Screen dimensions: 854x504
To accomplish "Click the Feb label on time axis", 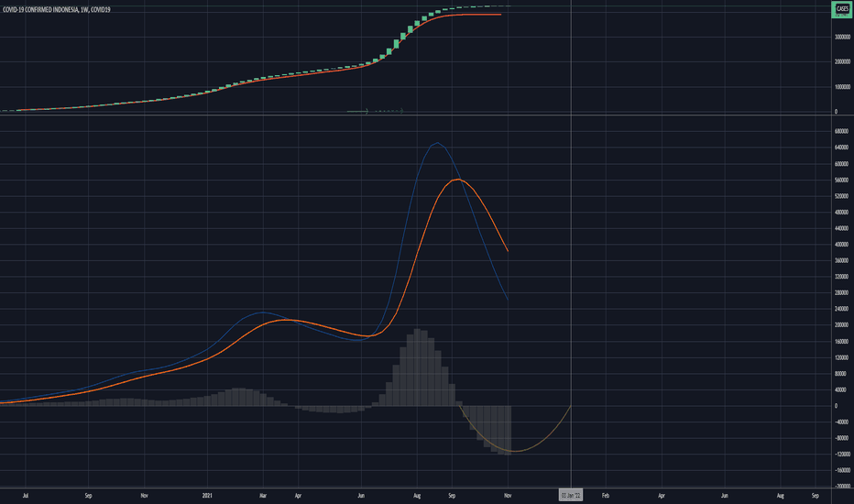I will coord(605,495).
